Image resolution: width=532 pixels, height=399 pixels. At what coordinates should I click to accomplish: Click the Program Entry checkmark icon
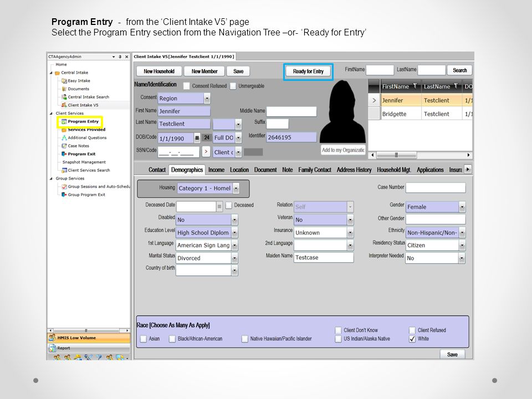(x=64, y=121)
